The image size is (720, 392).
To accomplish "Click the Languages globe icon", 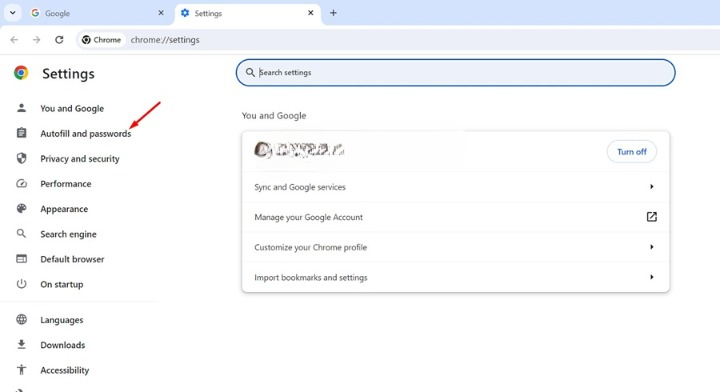I will [21, 319].
